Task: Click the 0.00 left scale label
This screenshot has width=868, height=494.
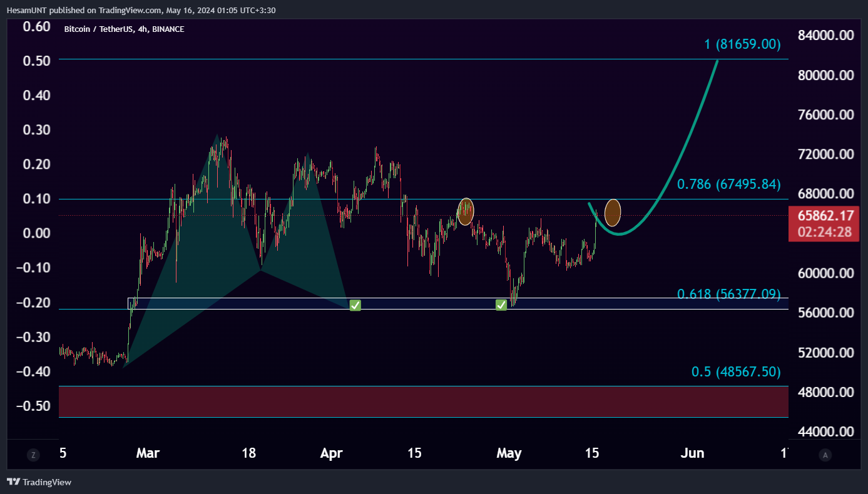Action: 35,233
